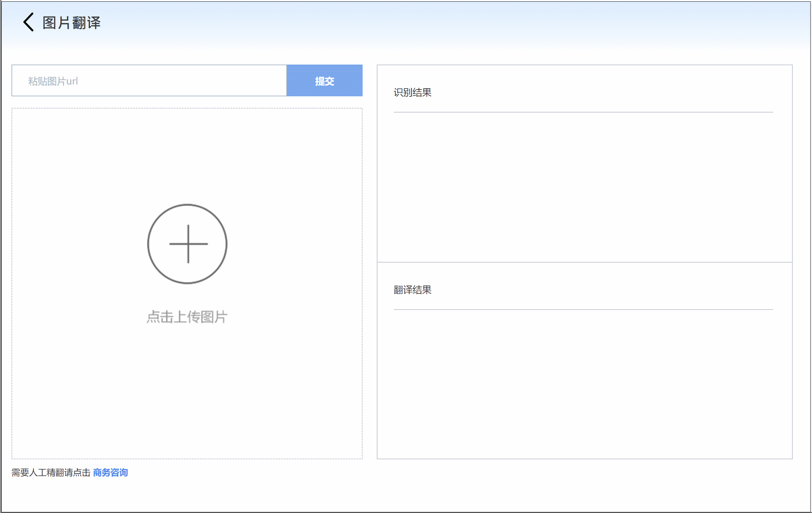Submit the URL with the 提交 button

324,81
